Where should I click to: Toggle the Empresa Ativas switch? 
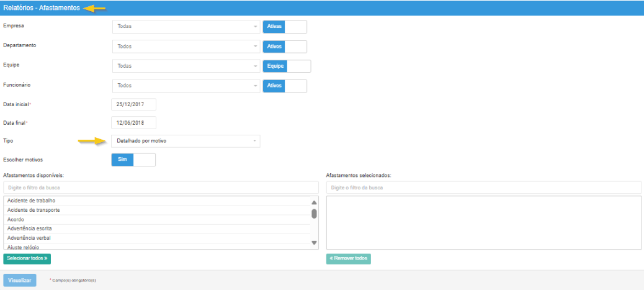(x=285, y=27)
